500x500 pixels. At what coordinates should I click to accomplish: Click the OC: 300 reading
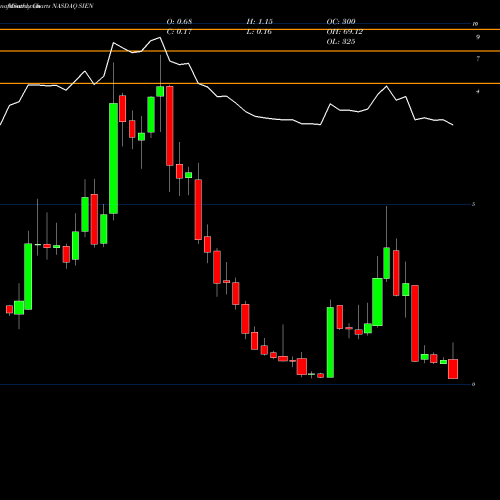coord(341,21)
